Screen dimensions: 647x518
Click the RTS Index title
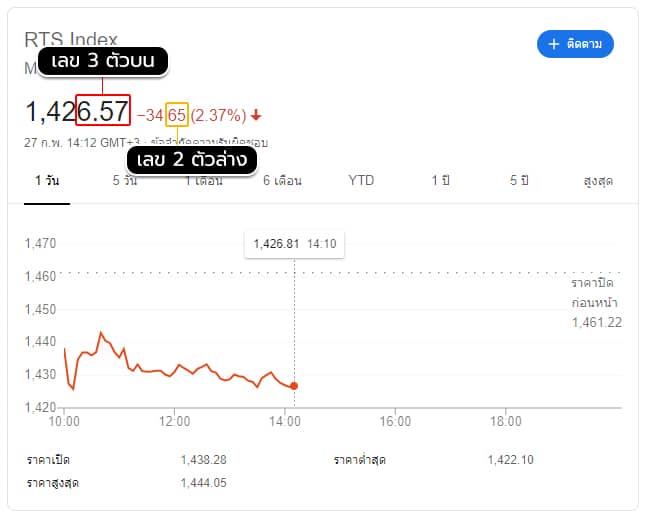tap(71, 39)
